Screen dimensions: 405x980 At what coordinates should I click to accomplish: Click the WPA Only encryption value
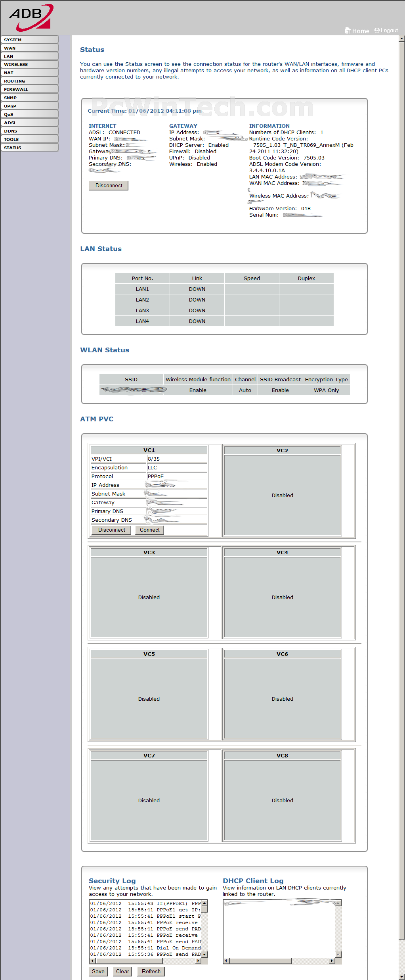point(327,390)
